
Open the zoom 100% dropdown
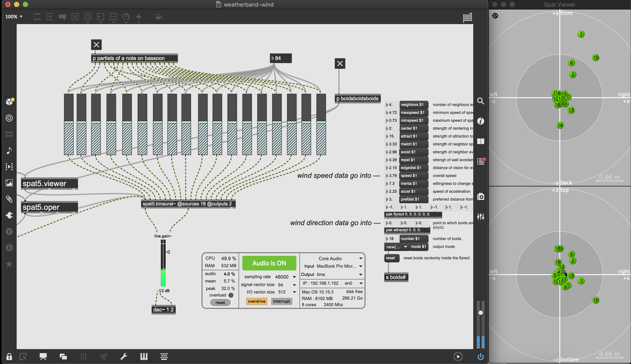14,17
